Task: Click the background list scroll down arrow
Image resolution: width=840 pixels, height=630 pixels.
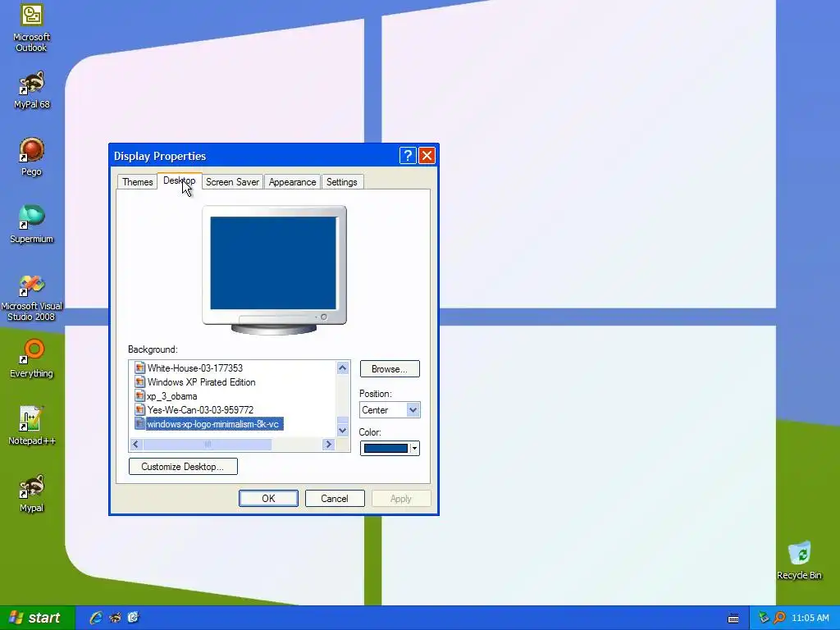Action: (x=343, y=430)
